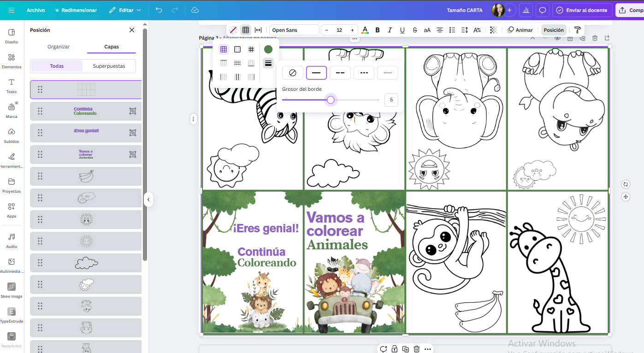
Task: Open the Archivo menu
Action: pyautogui.click(x=36, y=10)
